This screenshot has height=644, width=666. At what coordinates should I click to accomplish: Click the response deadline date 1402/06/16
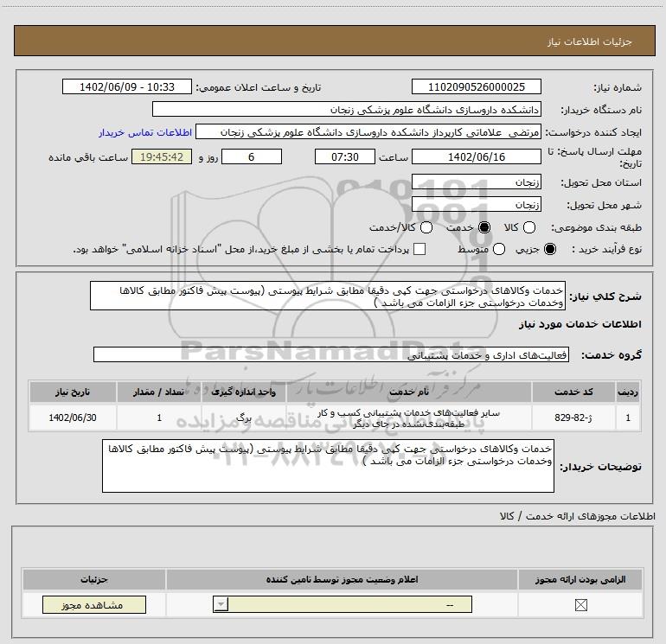pos(476,156)
